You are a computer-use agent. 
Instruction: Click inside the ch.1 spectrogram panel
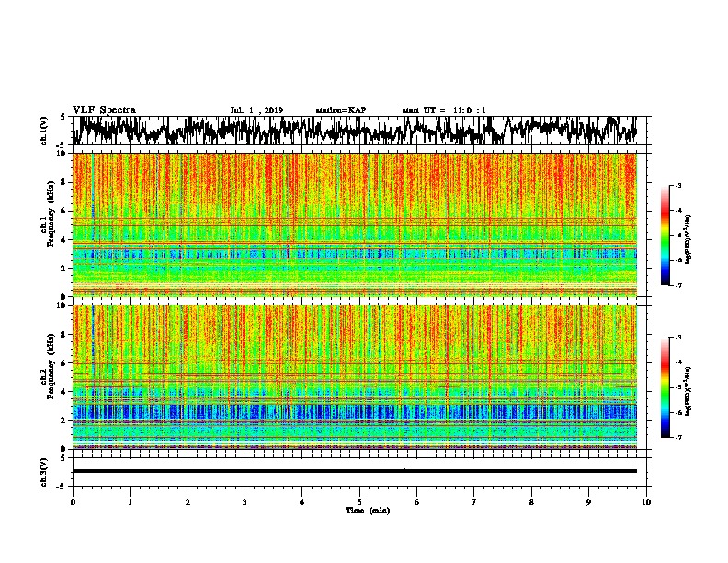(355, 224)
